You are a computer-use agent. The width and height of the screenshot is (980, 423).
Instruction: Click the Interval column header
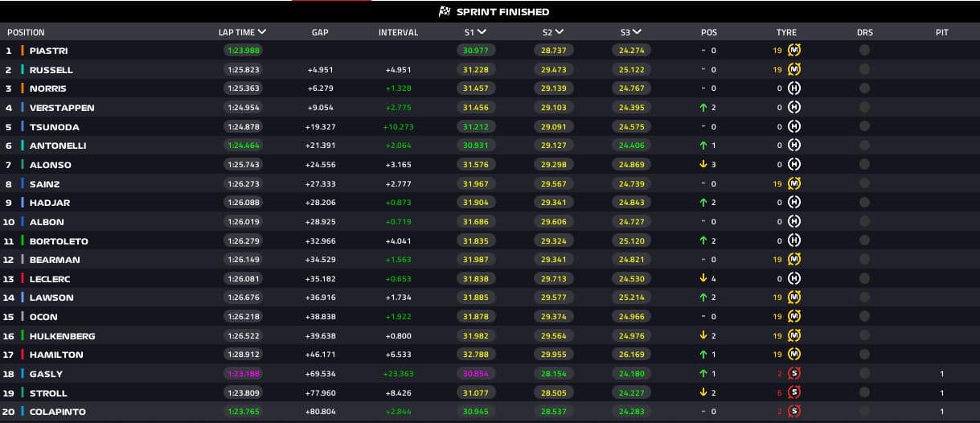point(398,33)
